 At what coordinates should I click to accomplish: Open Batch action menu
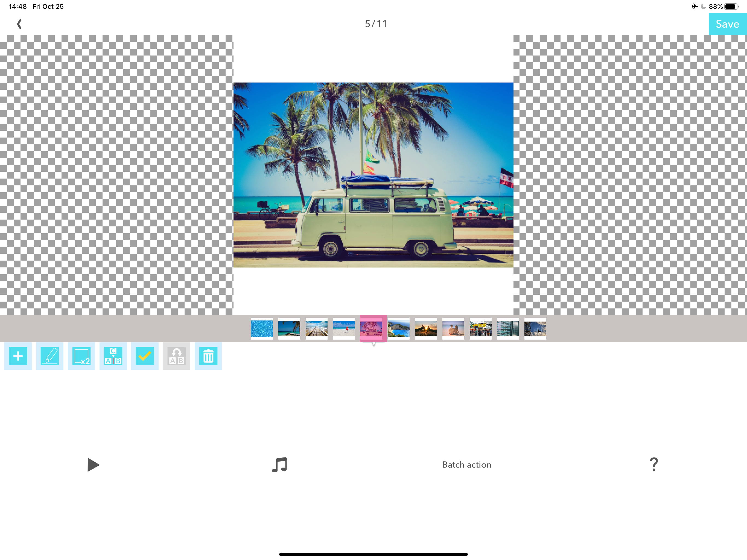click(x=467, y=465)
